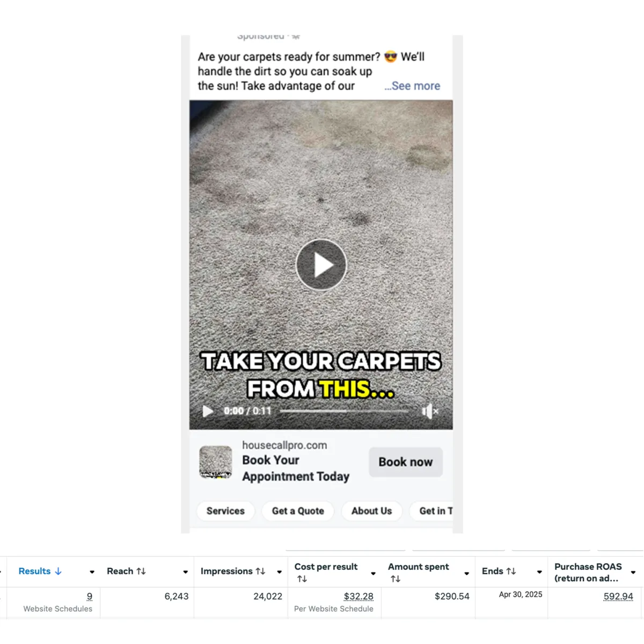Select the Services chip
This screenshot has height=644, width=644.
(x=225, y=511)
